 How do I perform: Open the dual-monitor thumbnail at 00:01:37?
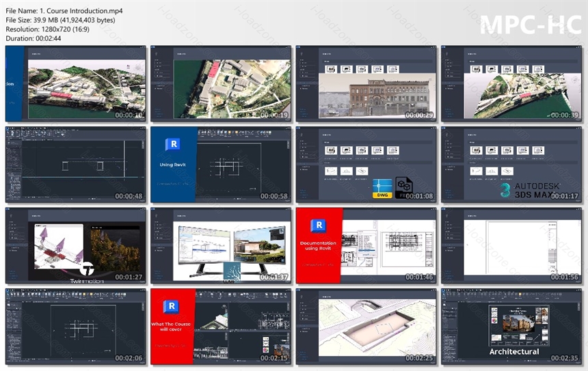[x=221, y=246]
